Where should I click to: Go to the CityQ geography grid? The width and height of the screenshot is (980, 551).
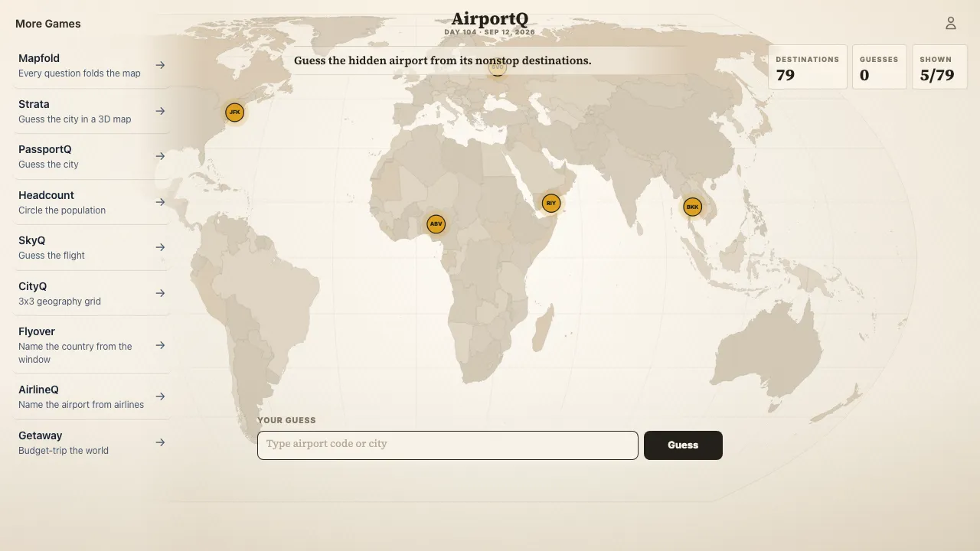[92, 293]
